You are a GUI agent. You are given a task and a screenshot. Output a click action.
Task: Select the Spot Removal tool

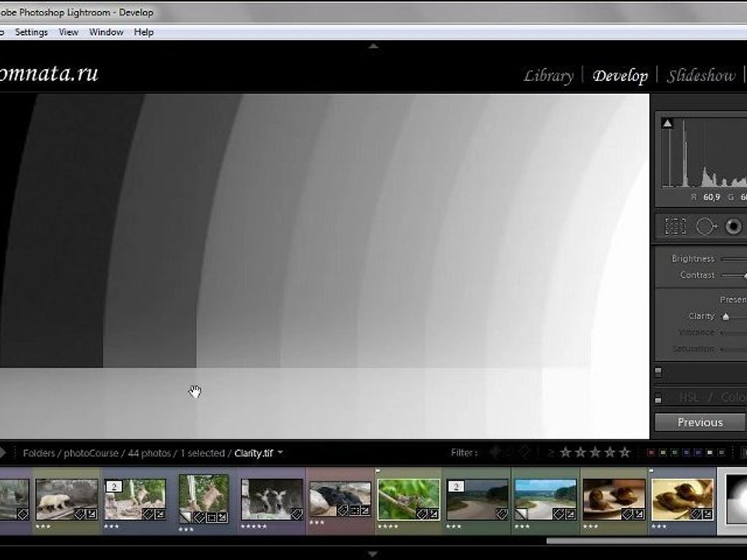(706, 226)
